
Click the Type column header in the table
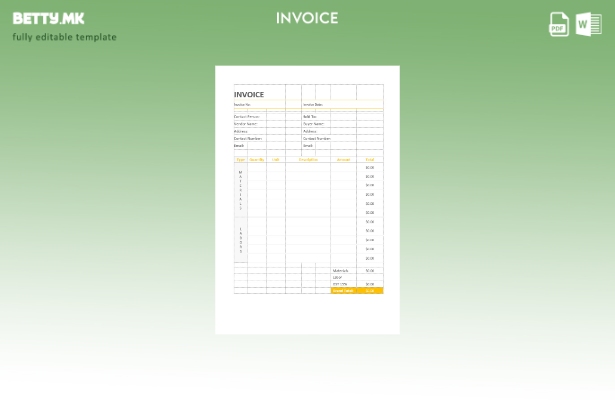[240, 159]
